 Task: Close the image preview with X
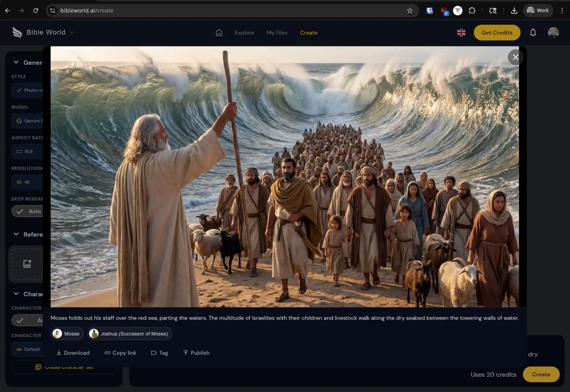pyautogui.click(x=515, y=57)
